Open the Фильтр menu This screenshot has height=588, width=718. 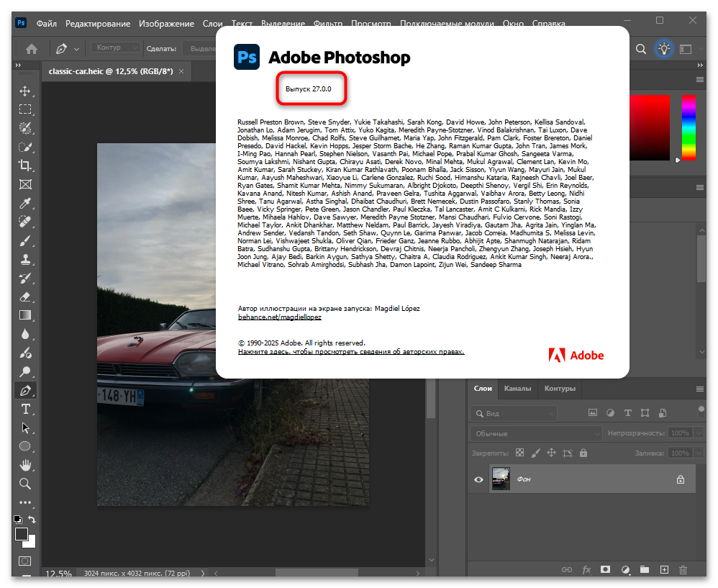pyautogui.click(x=328, y=23)
